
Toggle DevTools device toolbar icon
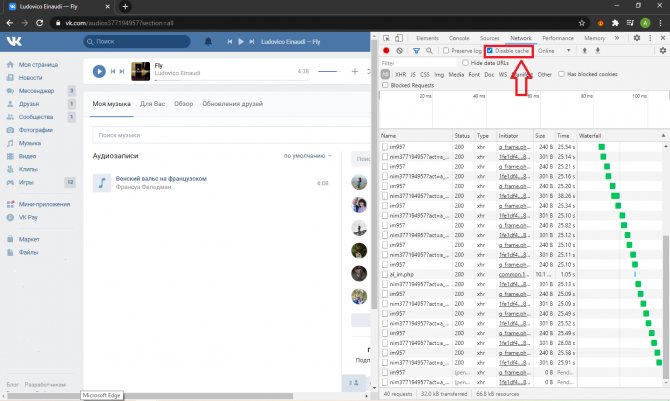[399, 38]
